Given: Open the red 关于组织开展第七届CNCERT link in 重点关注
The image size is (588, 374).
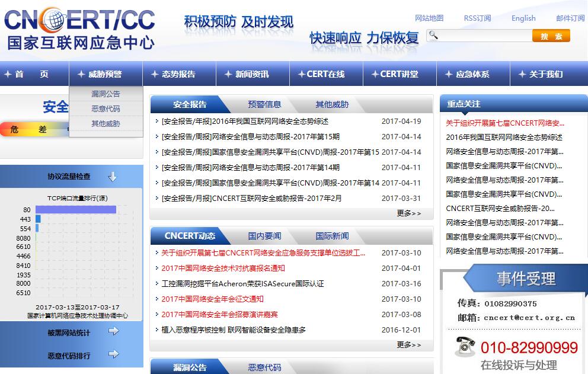Looking at the screenshot, I should [x=505, y=123].
